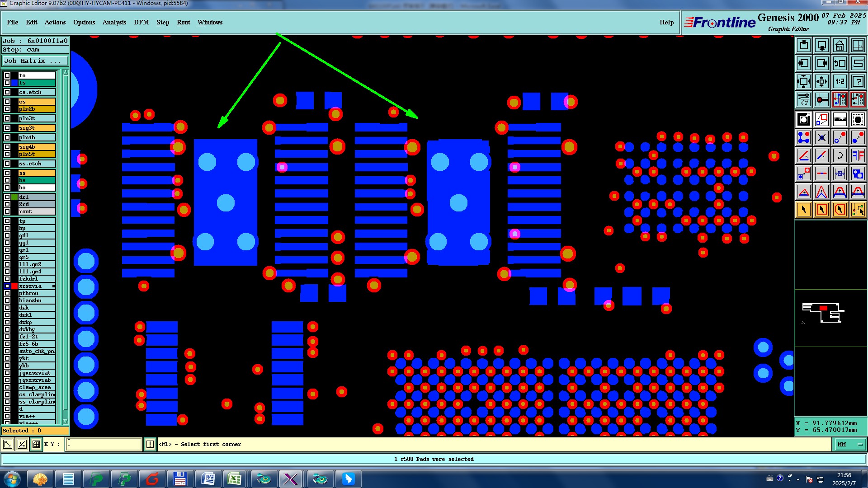Image resolution: width=868 pixels, height=488 pixels.
Task: Click the X Y coordinate input field
Action: click(104, 445)
